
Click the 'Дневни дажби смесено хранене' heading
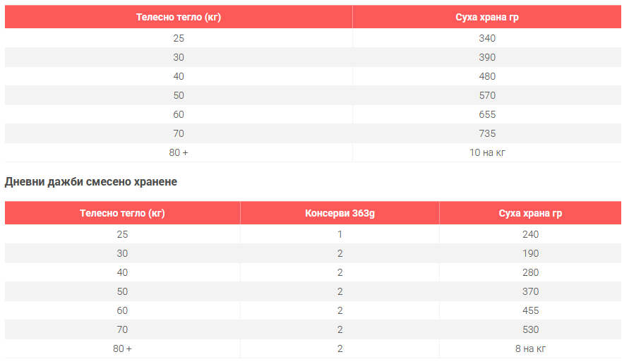91,182
